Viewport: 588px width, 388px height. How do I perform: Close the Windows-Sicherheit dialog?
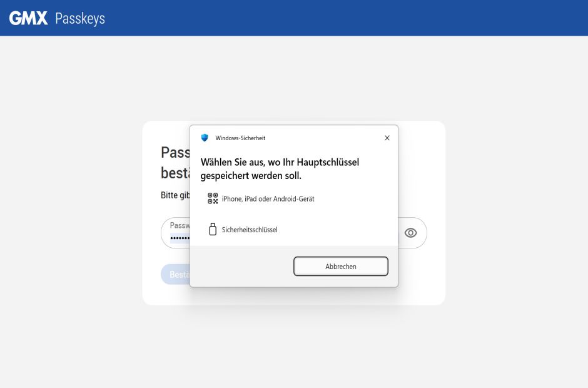point(387,138)
